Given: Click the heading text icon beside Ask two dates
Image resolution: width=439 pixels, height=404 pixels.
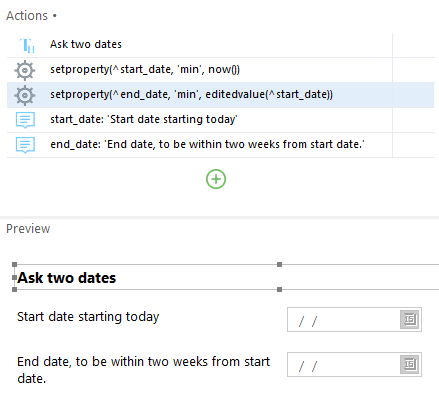Looking at the screenshot, I should click(27, 45).
